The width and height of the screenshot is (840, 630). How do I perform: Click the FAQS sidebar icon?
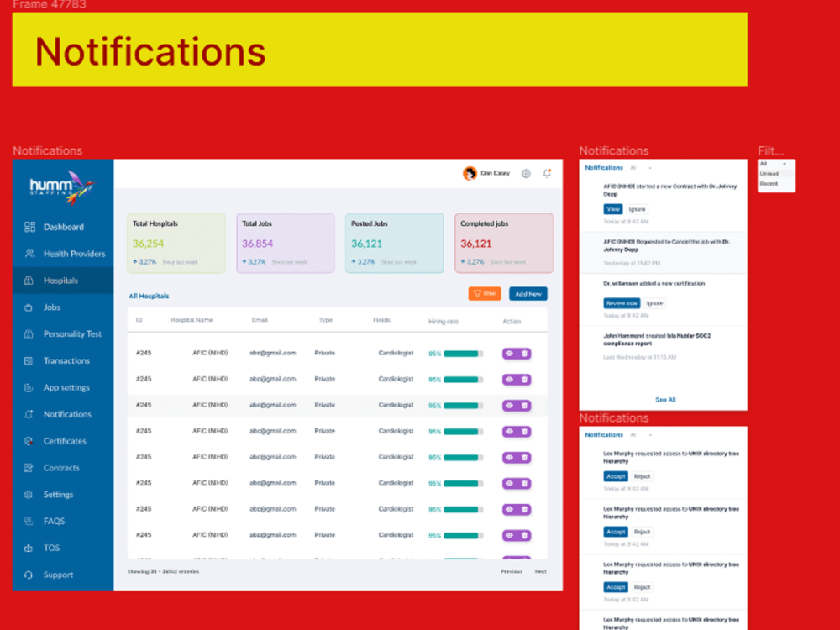[x=29, y=522]
